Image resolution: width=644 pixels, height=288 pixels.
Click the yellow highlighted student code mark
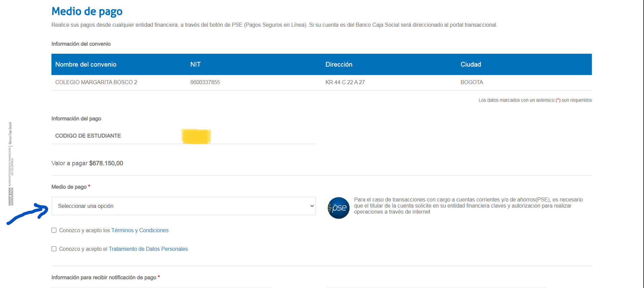click(196, 136)
